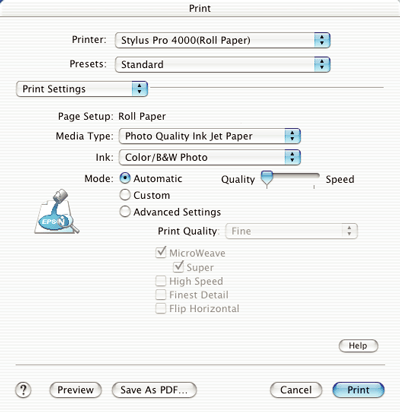Expand the Print Settings pane selector

(82, 89)
